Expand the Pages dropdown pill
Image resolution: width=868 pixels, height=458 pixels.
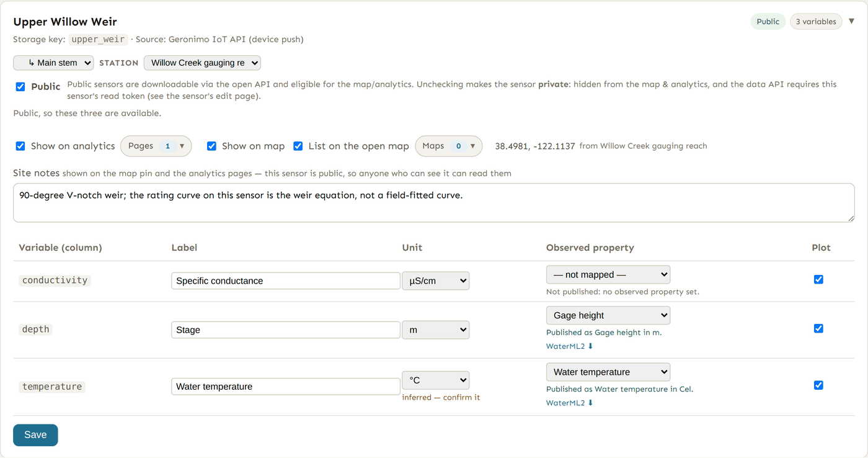[156, 146]
